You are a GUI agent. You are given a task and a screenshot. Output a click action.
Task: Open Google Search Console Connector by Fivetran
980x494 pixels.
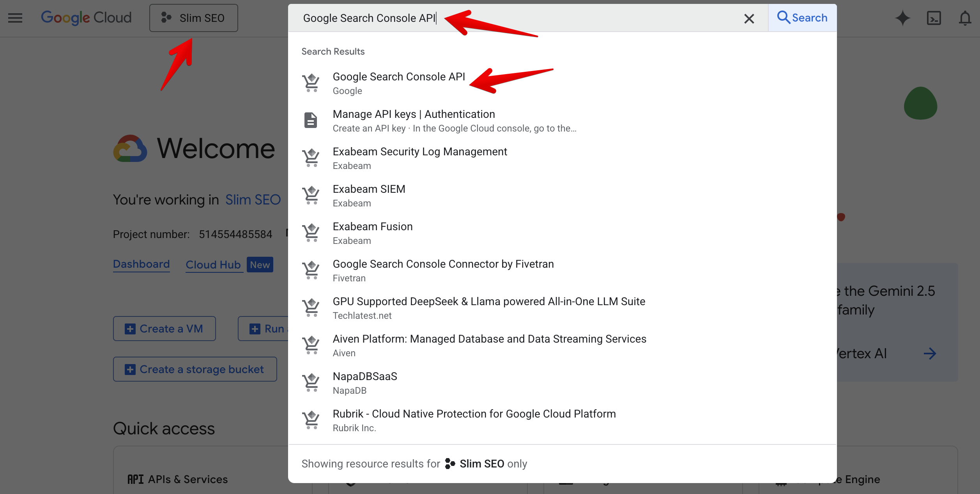pyautogui.click(x=562, y=270)
